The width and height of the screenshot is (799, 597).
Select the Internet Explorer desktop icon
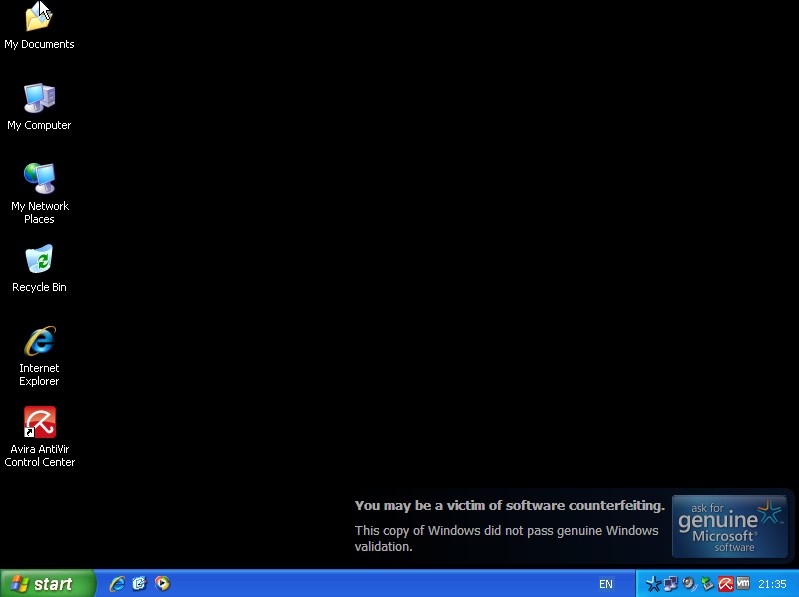(39, 356)
